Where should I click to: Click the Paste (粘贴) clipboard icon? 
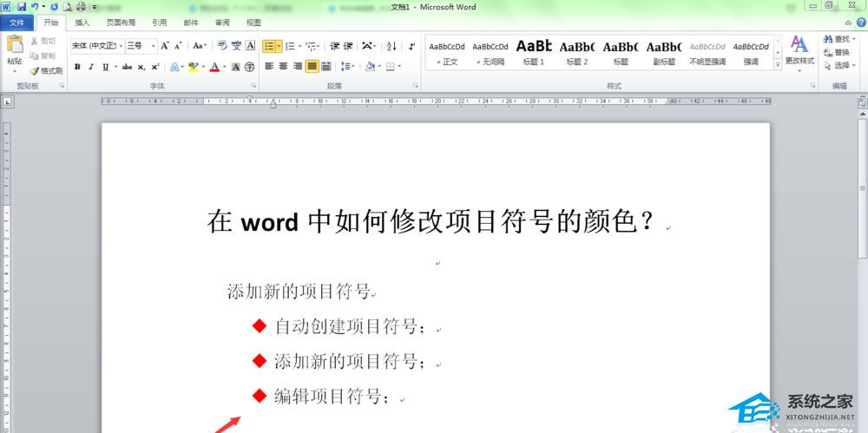coord(15,44)
